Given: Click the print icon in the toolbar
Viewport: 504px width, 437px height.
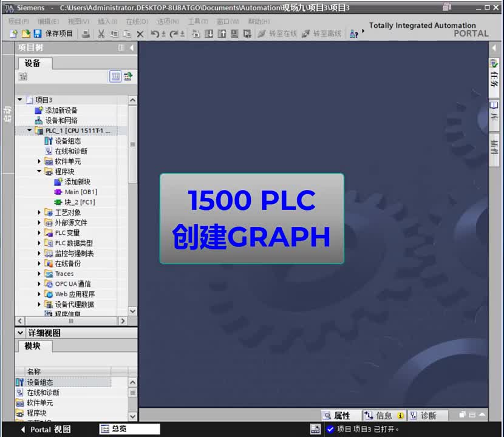Looking at the screenshot, I should tap(86, 33).
